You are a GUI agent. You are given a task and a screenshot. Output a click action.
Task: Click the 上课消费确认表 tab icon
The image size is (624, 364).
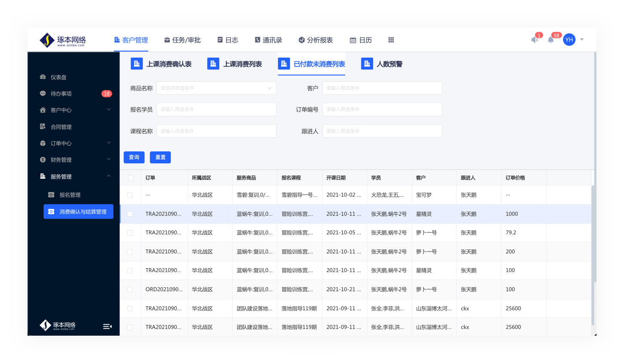(137, 64)
